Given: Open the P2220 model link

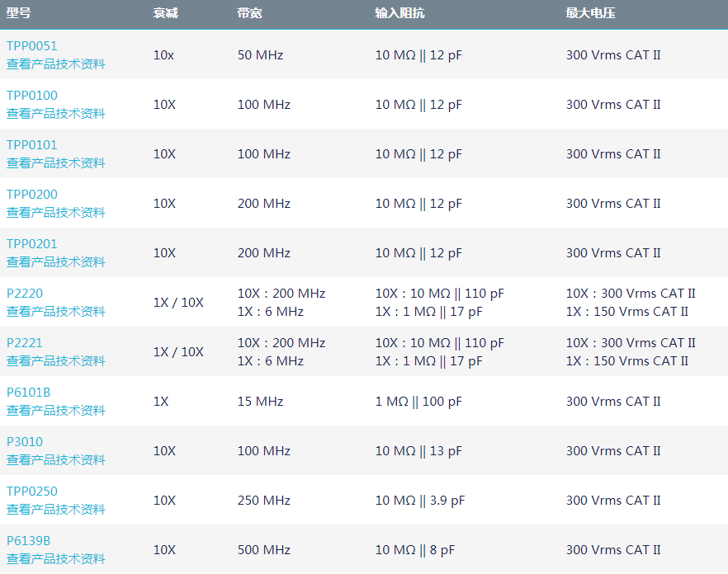Looking at the screenshot, I should [x=25, y=294].
